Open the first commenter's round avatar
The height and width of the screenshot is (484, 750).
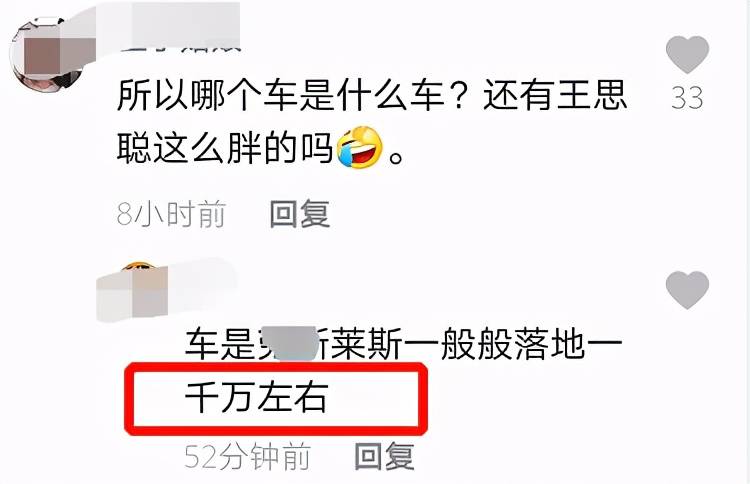coord(48,55)
